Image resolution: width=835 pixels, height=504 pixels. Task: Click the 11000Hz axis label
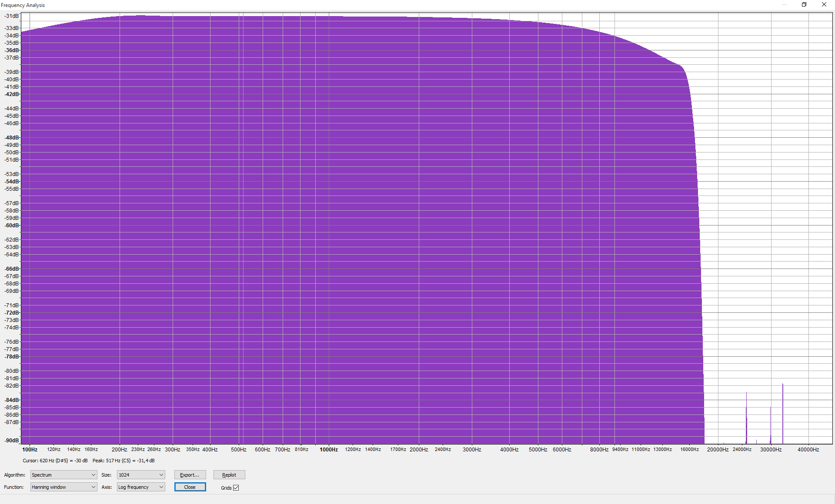click(x=641, y=450)
